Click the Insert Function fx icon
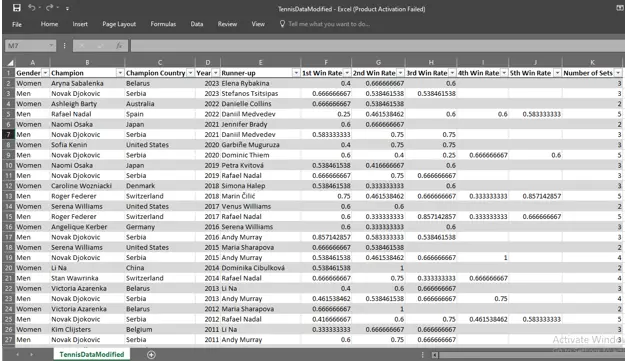This screenshot has height=361, width=625. click(x=119, y=46)
